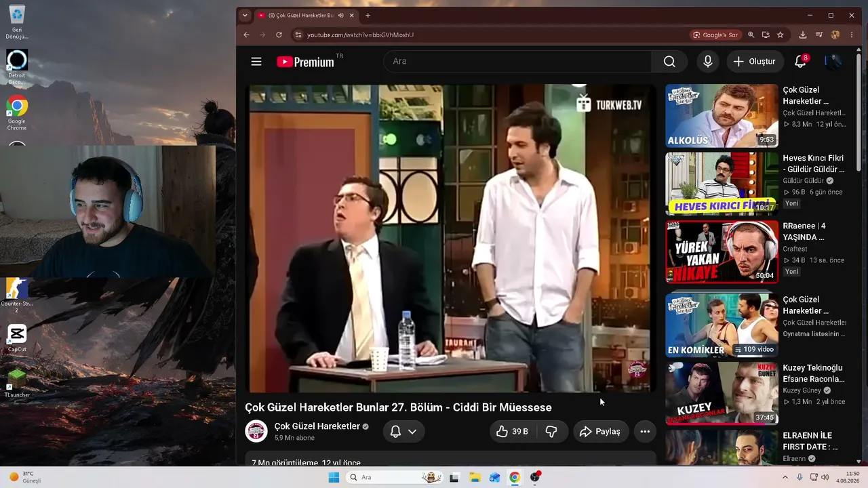Open the weather widget showing 31°C
The height and width of the screenshot is (488, 868).
tap(25, 477)
